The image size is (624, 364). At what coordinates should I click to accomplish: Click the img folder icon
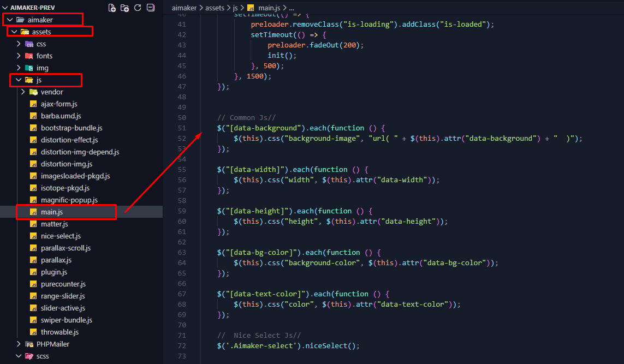[x=29, y=68]
